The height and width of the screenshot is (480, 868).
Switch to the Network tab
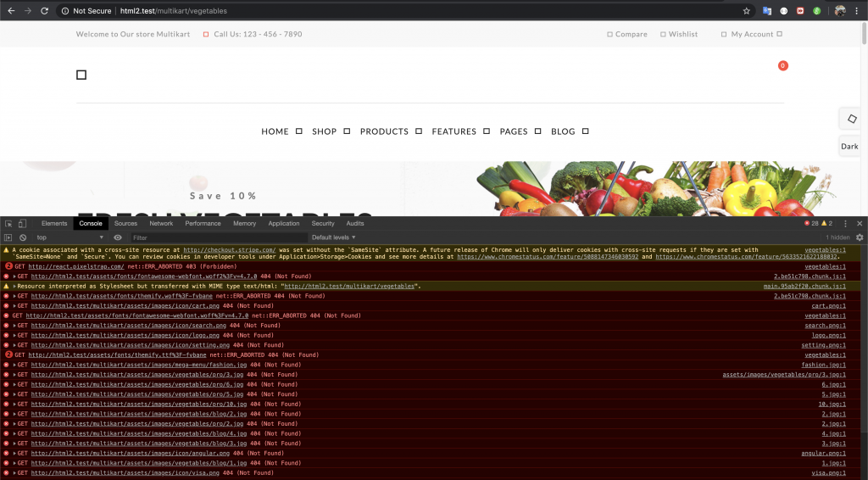[x=161, y=224]
